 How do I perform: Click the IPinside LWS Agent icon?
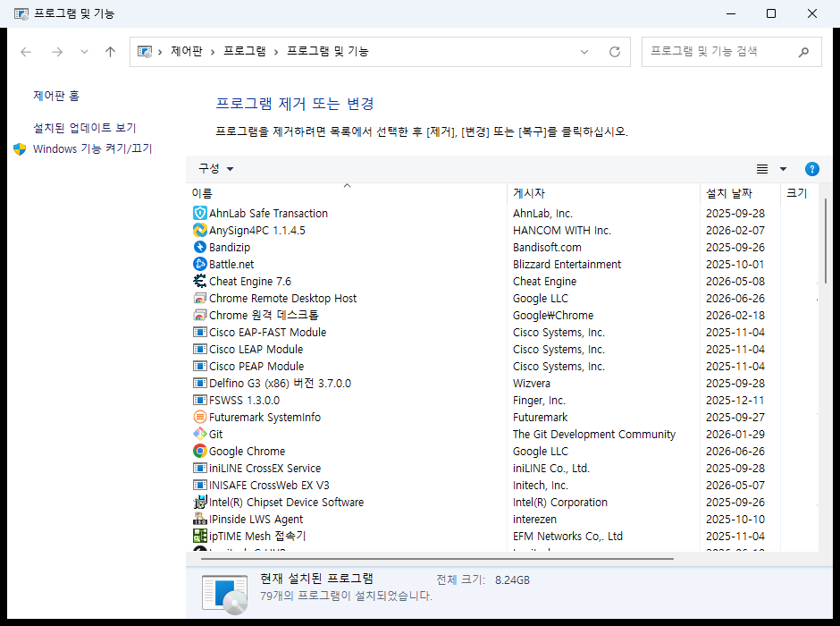pyautogui.click(x=200, y=520)
